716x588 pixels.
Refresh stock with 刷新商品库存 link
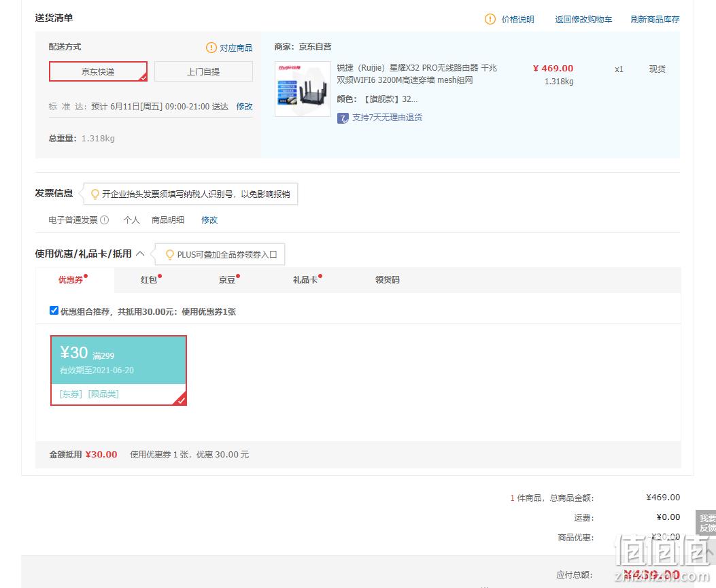click(655, 19)
